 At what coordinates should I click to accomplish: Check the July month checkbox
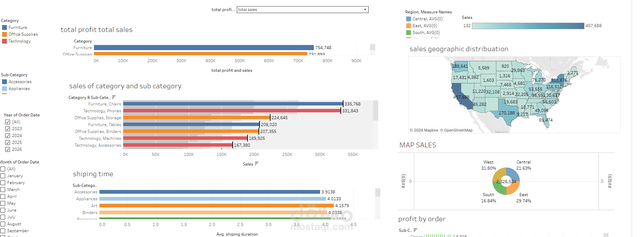pos(3,217)
